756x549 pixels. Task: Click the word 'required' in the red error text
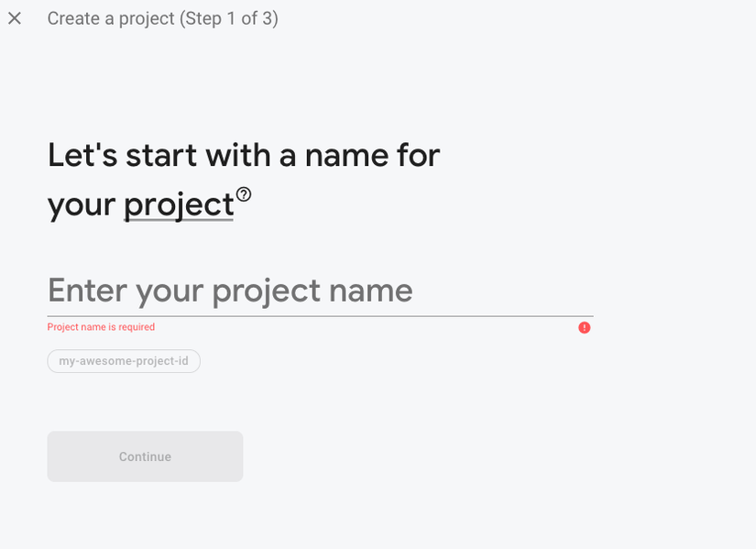tap(137, 327)
